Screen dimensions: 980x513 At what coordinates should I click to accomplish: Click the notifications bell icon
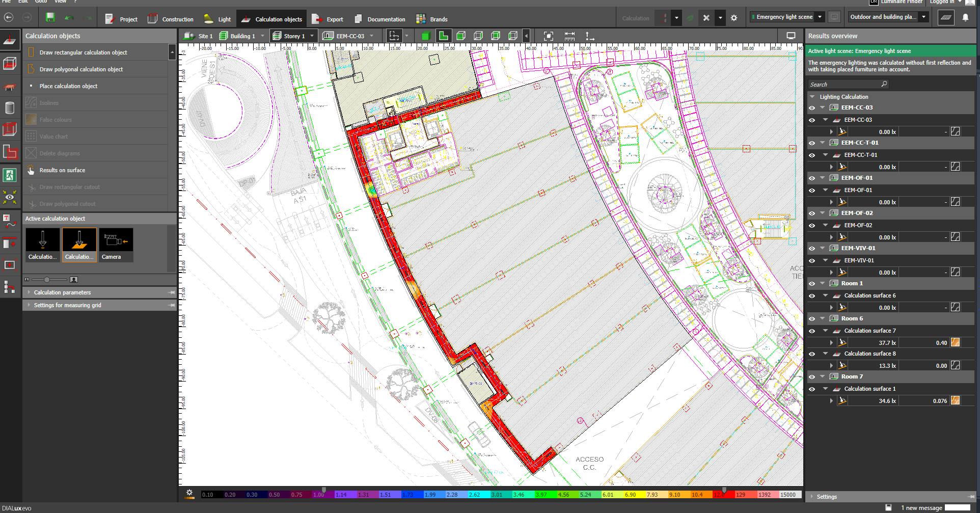(x=965, y=17)
